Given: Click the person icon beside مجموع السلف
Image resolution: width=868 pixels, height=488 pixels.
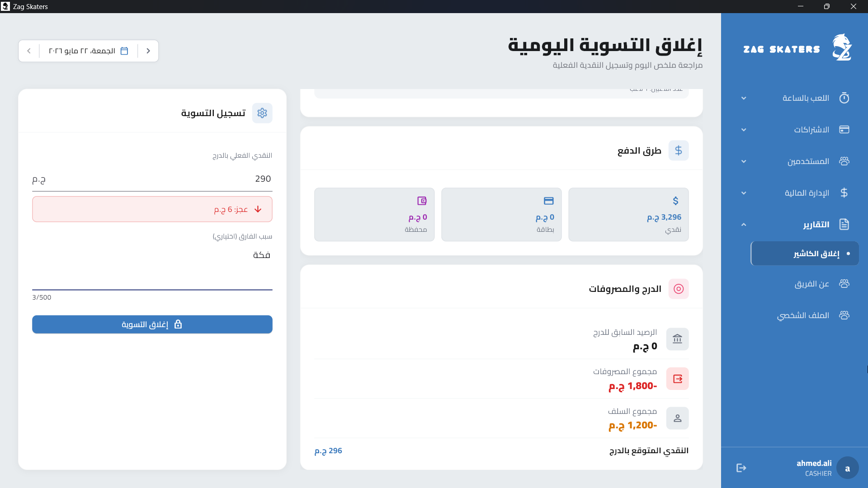Looking at the screenshot, I should point(677,418).
